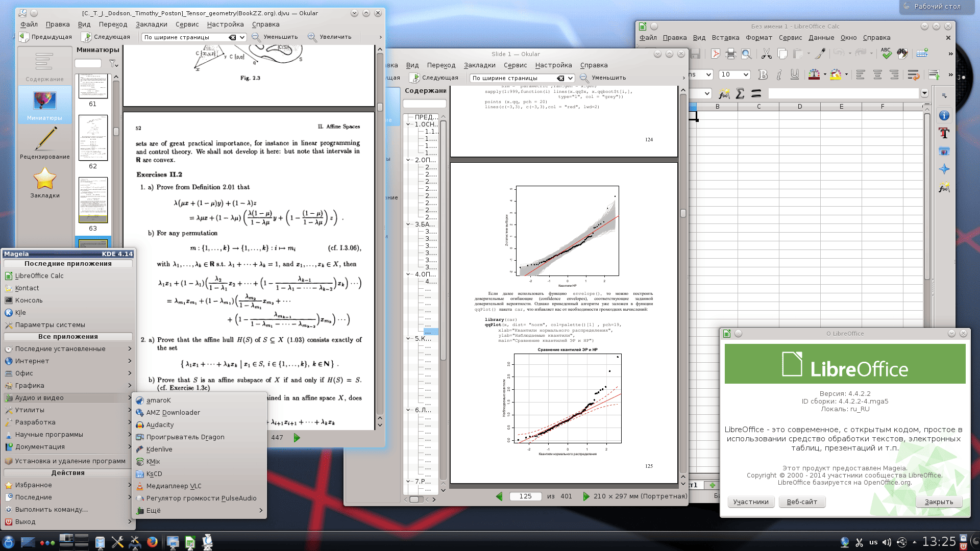The height and width of the screenshot is (551, 980).
Task: Open Интернет category in KDE menu
Action: coord(68,361)
